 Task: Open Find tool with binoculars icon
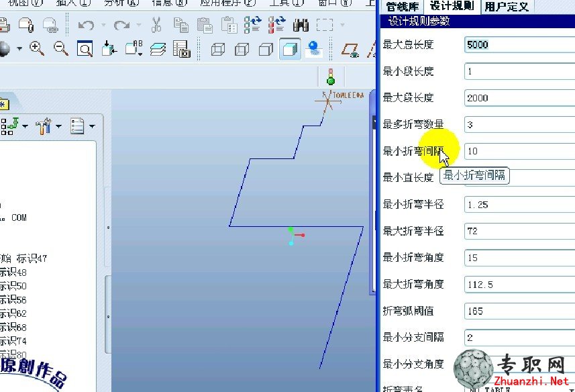[x=301, y=25]
